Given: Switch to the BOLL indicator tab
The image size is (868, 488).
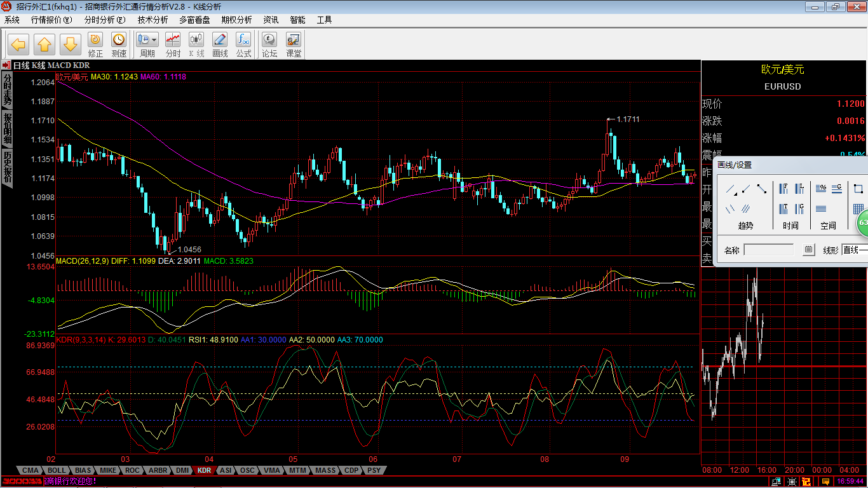Looking at the screenshot, I should click(56, 471).
